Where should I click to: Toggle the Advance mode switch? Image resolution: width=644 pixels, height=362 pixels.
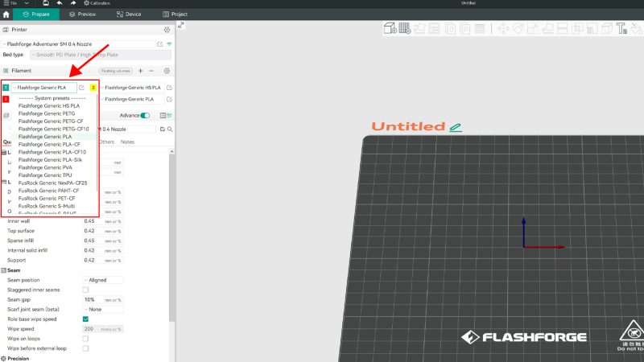tap(145, 115)
